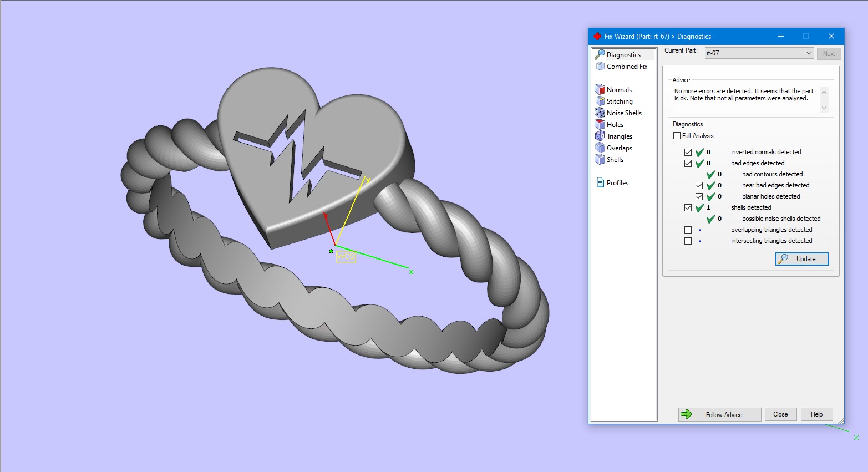This screenshot has width=868, height=472.
Task: Click the WCS origin label in viewport
Action: (x=346, y=256)
